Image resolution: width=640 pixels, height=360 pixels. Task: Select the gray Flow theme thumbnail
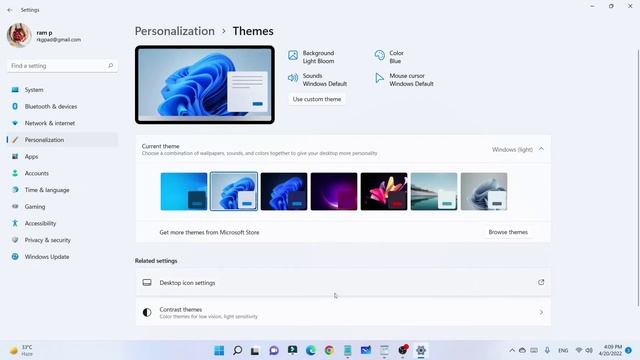(484, 191)
